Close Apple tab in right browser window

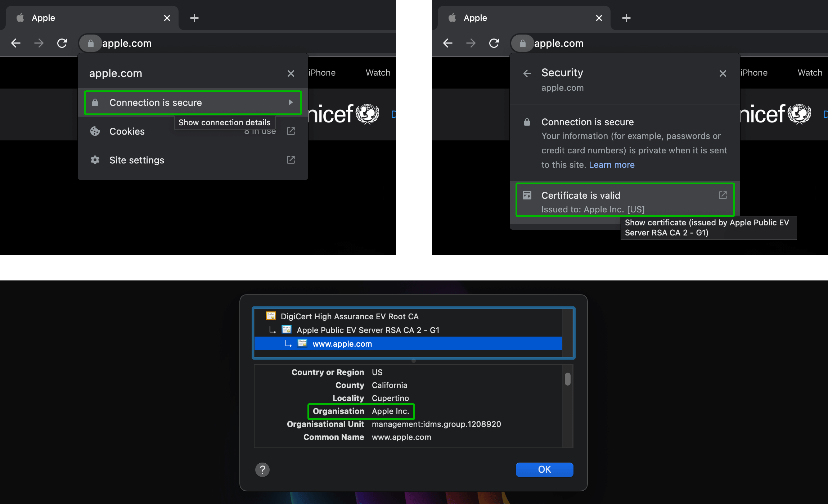(599, 18)
